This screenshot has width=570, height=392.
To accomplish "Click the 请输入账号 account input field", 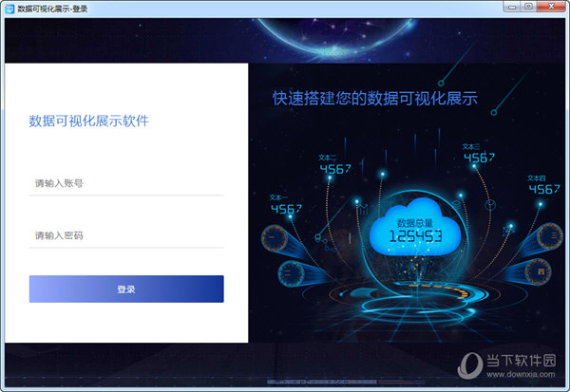I will point(126,183).
